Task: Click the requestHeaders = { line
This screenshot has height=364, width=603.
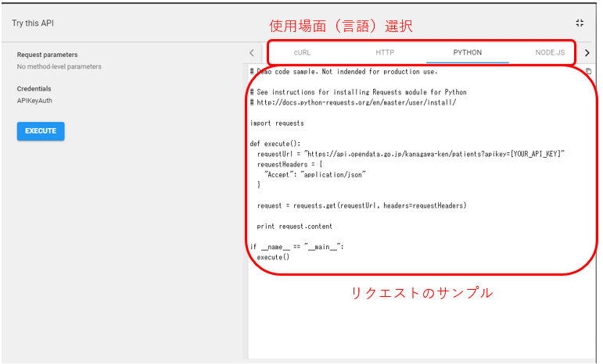Action: [289, 164]
